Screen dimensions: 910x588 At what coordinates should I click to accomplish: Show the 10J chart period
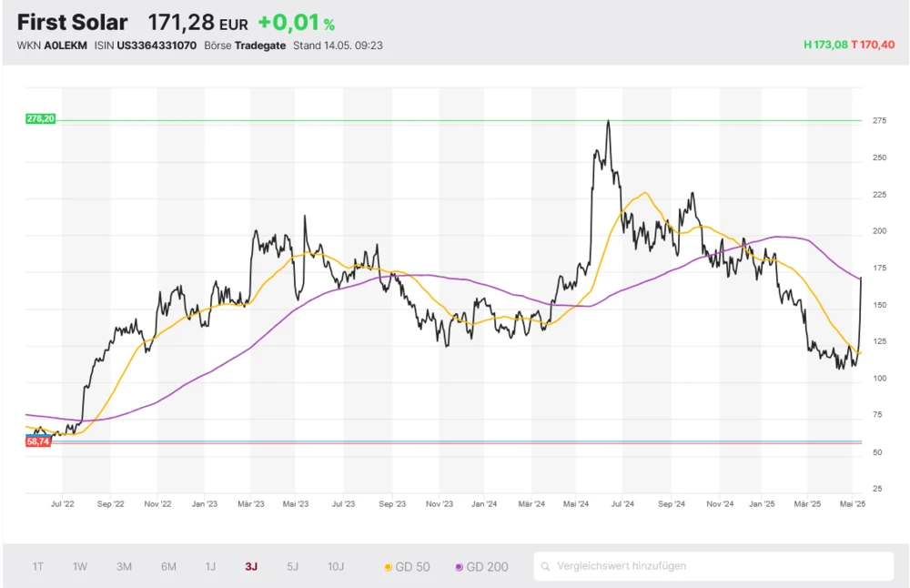336,567
